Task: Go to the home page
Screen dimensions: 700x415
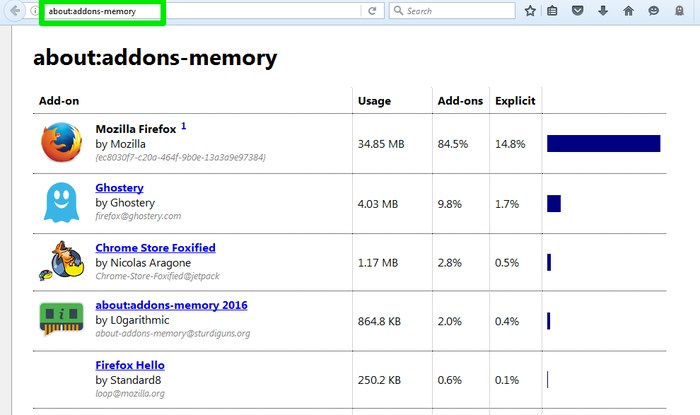Action: coord(628,11)
